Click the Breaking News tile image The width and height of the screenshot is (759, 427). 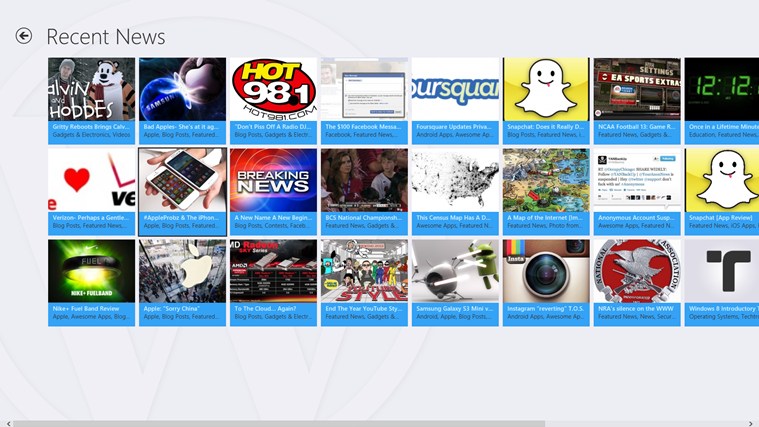(x=274, y=180)
